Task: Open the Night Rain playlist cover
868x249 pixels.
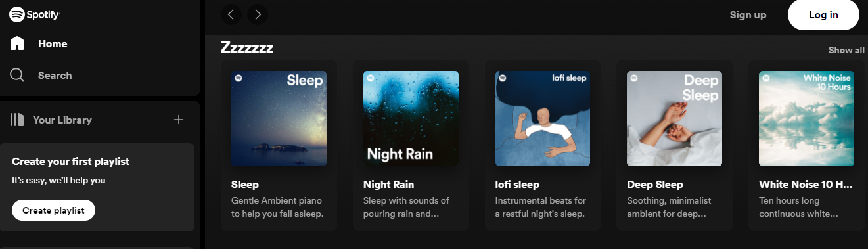Action: pyautogui.click(x=411, y=118)
